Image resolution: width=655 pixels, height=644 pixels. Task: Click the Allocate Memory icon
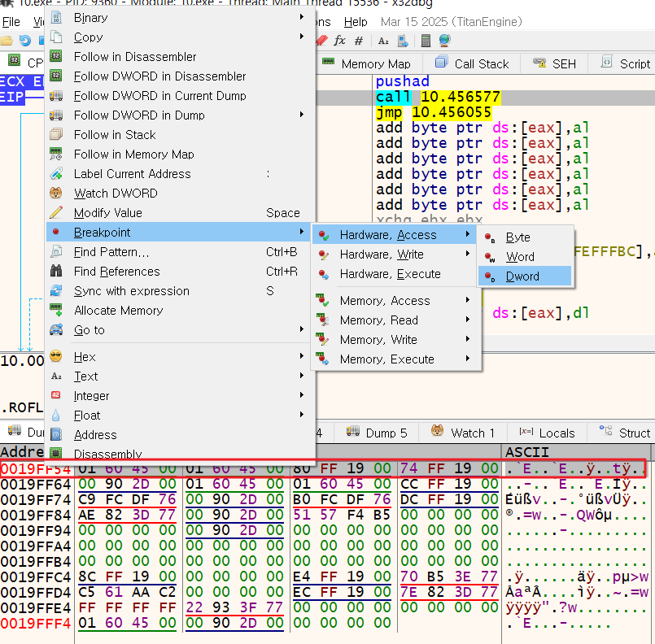[56, 310]
